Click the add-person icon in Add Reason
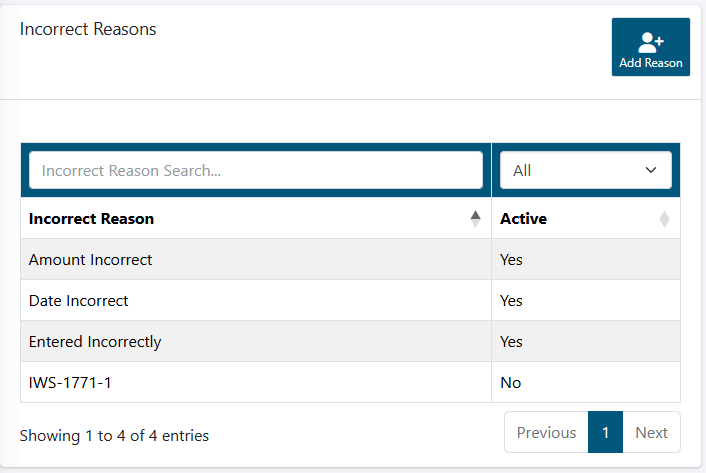The width and height of the screenshot is (706, 473). click(x=651, y=41)
